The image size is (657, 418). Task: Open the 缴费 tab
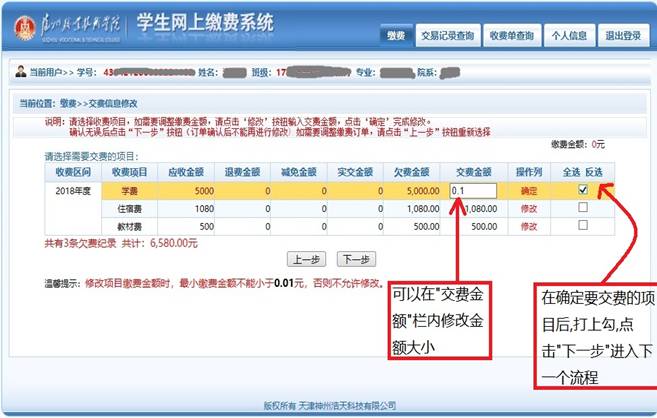point(396,35)
